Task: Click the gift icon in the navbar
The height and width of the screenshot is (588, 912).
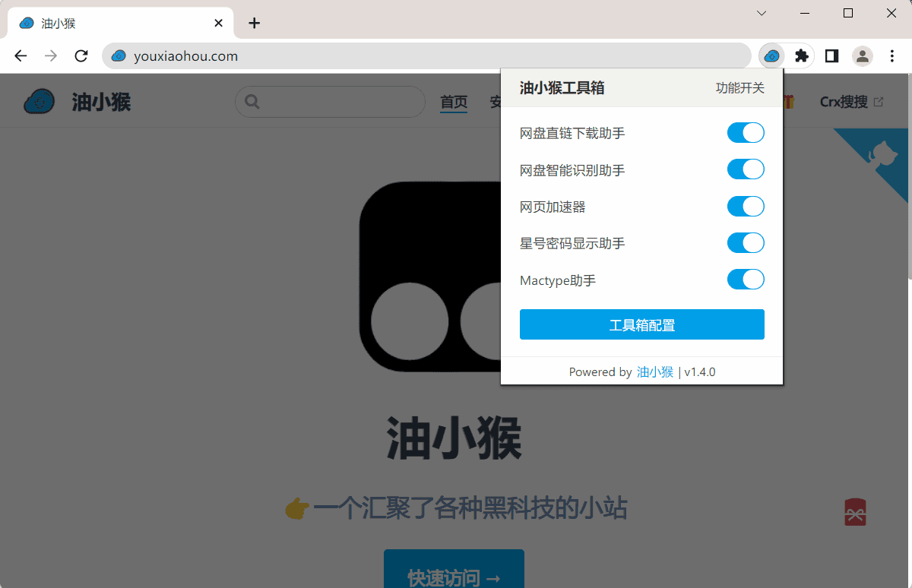Action: pyautogui.click(x=787, y=100)
